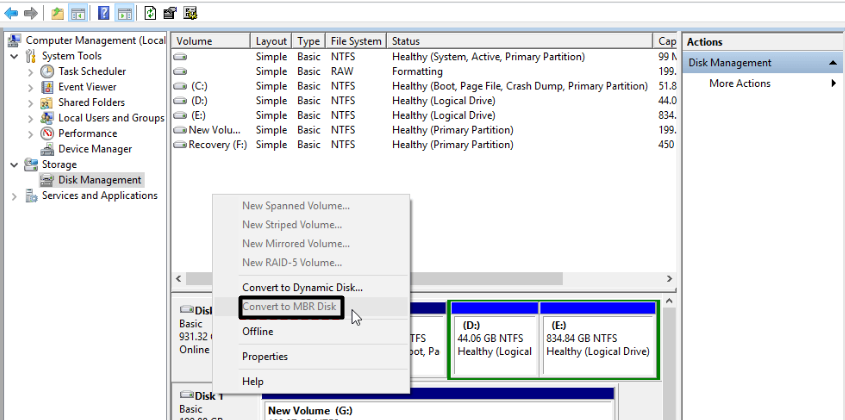The width and height of the screenshot is (845, 420).
Task: Expand the More Actions submenu arrow
Action: [834, 84]
